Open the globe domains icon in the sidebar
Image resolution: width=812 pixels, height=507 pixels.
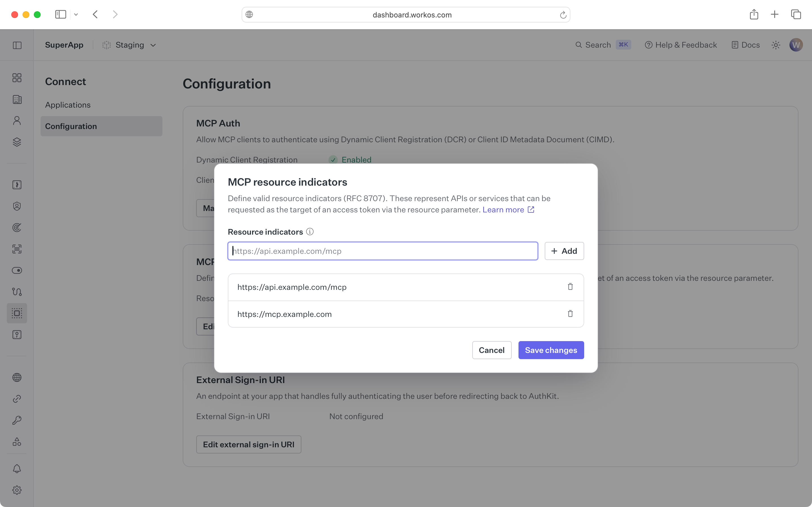[x=17, y=377]
